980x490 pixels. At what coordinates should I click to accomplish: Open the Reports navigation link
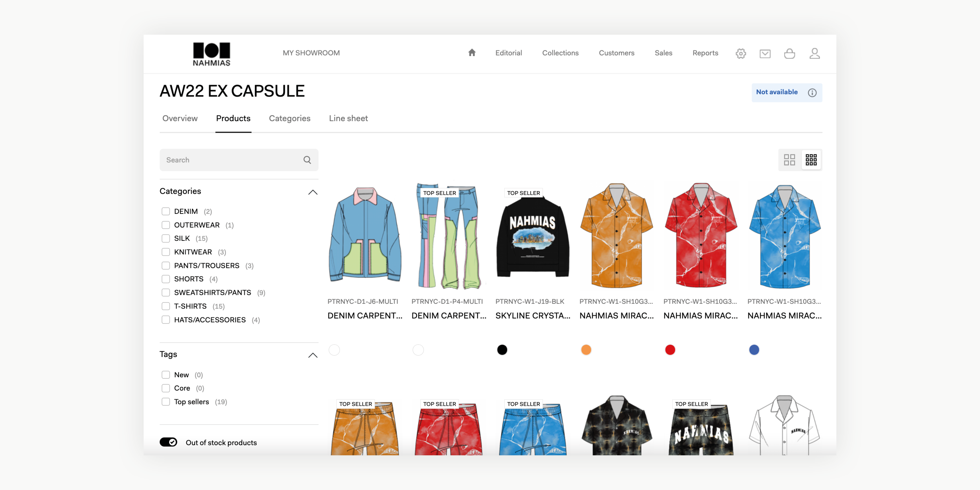coord(705,53)
